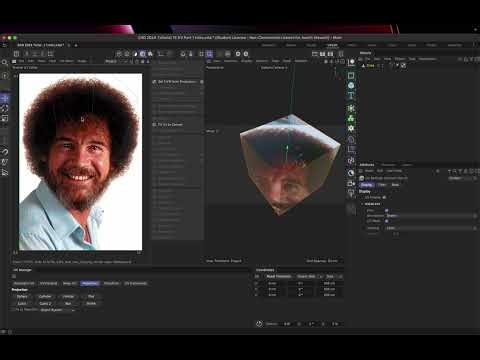
Task: Click the gear beside Set UVW from Projection
Action: point(202,82)
